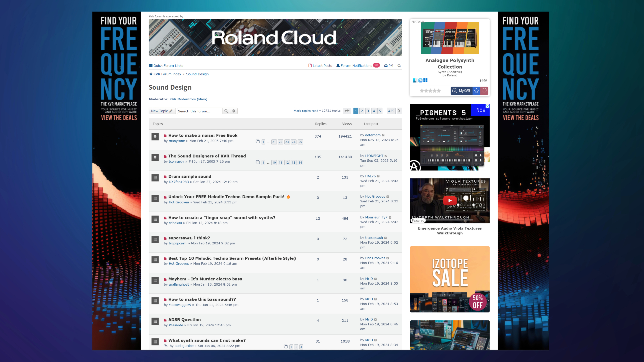Viewport: 644px width, 362px height.
Task: Click topic icon for supersaws, i think?
Action: click(x=155, y=240)
